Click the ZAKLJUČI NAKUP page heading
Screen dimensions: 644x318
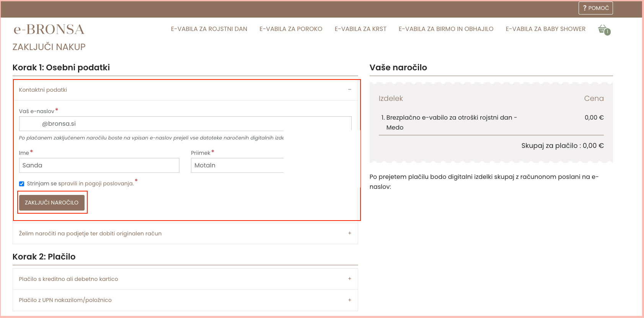tap(49, 47)
